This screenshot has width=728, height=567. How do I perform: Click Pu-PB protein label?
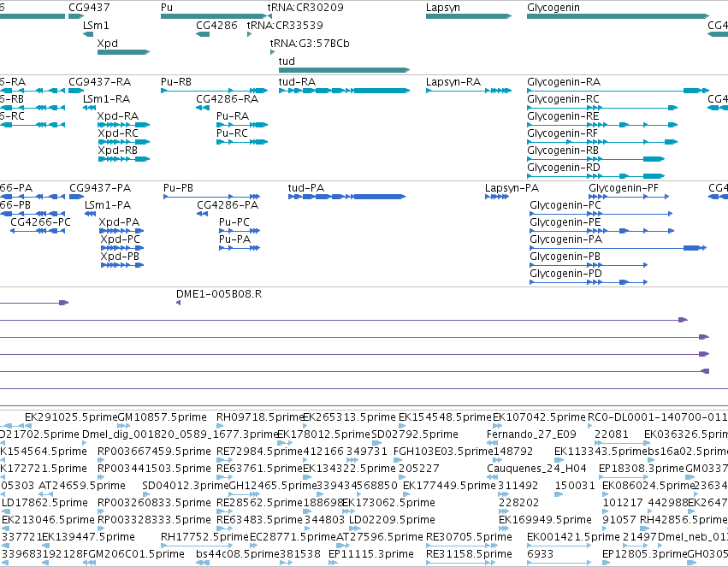(x=178, y=188)
